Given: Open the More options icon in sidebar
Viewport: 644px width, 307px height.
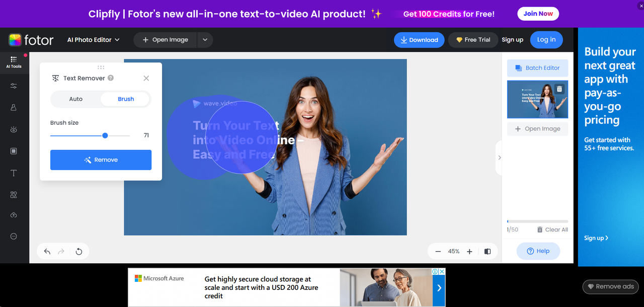Looking at the screenshot, I should point(14,236).
